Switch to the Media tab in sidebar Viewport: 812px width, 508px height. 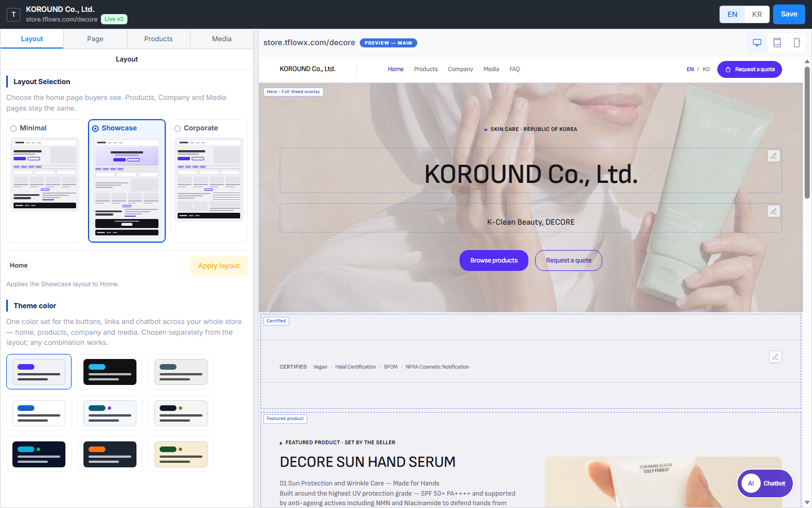click(222, 39)
